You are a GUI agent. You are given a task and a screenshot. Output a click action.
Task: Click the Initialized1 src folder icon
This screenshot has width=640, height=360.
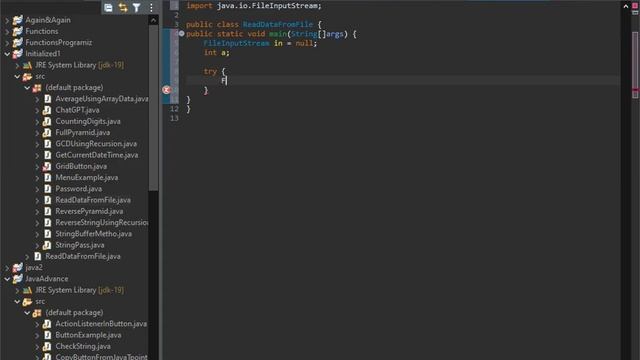point(27,76)
